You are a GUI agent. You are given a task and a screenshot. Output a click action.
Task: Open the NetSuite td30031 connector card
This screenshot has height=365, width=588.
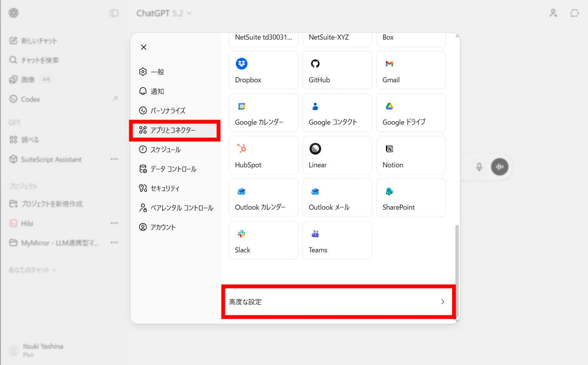tap(264, 40)
